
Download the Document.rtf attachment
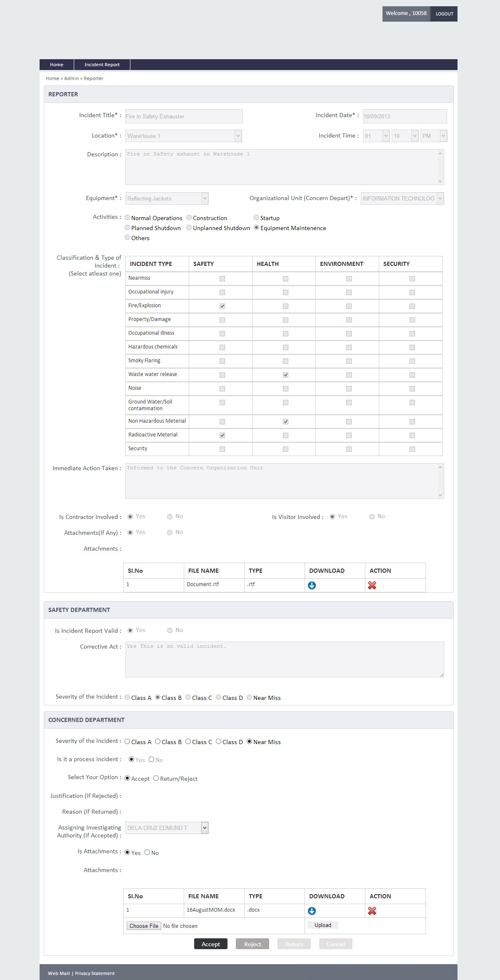pos(312,585)
